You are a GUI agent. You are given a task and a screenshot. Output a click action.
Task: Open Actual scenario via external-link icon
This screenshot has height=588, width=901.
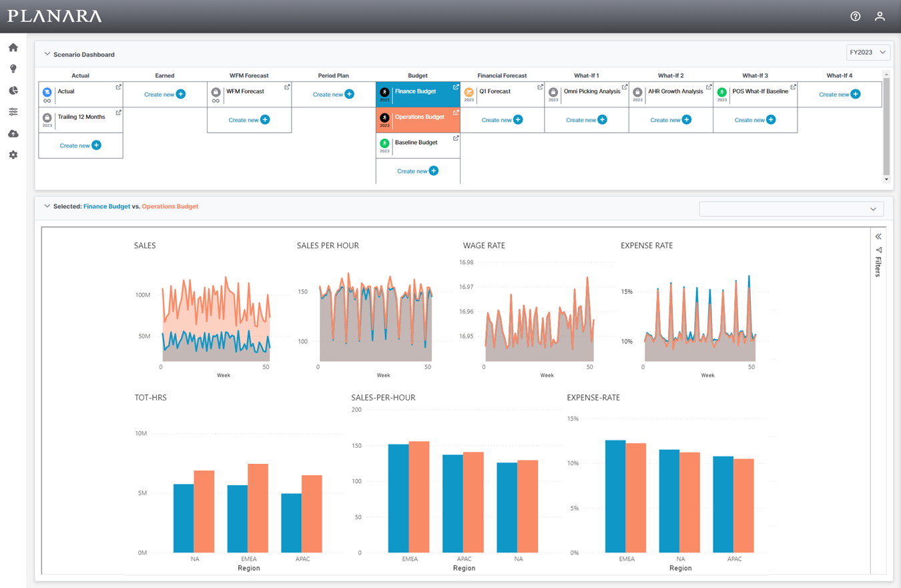[x=119, y=87]
